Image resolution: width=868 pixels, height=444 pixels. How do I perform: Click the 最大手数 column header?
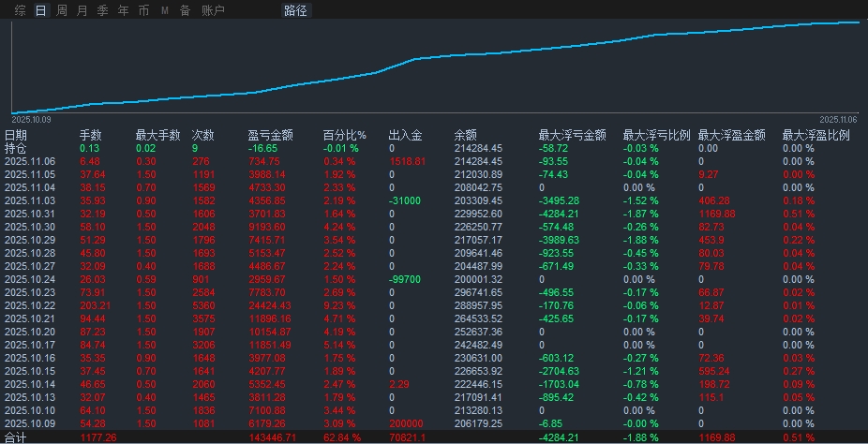pos(157,136)
